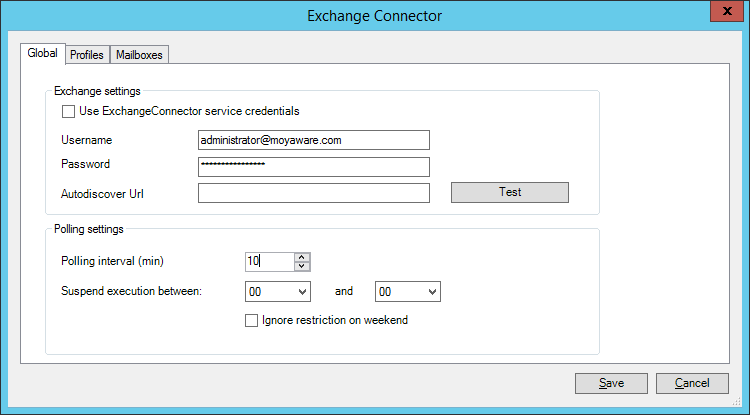Click the 'Suspend execution between:' label
Viewport: 750px width, 415px height.
coord(132,291)
